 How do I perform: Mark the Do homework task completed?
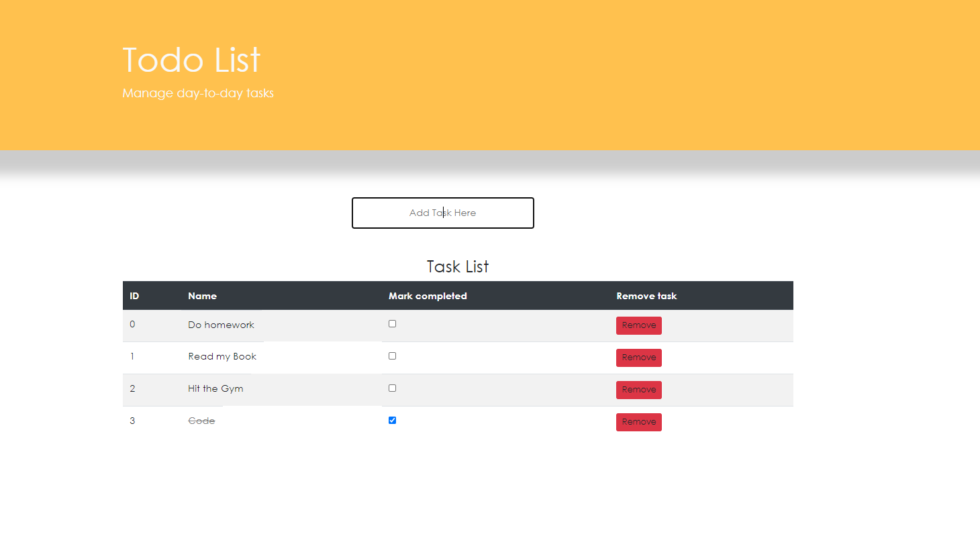click(392, 323)
